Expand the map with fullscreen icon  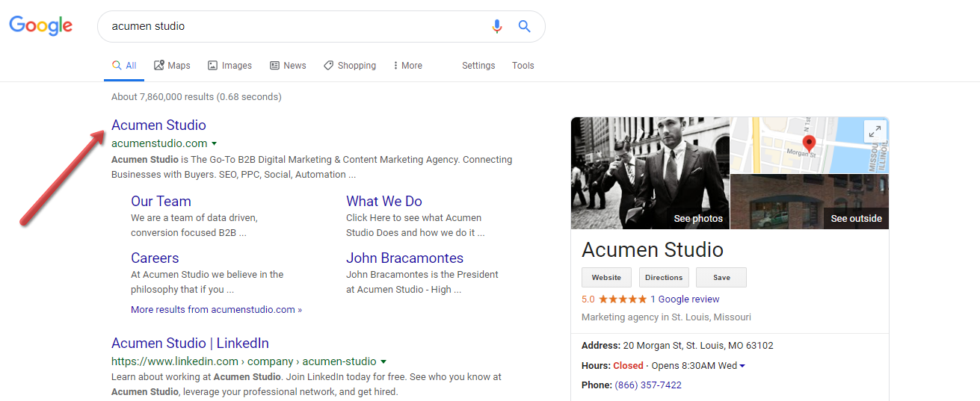[x=875, y=131]
